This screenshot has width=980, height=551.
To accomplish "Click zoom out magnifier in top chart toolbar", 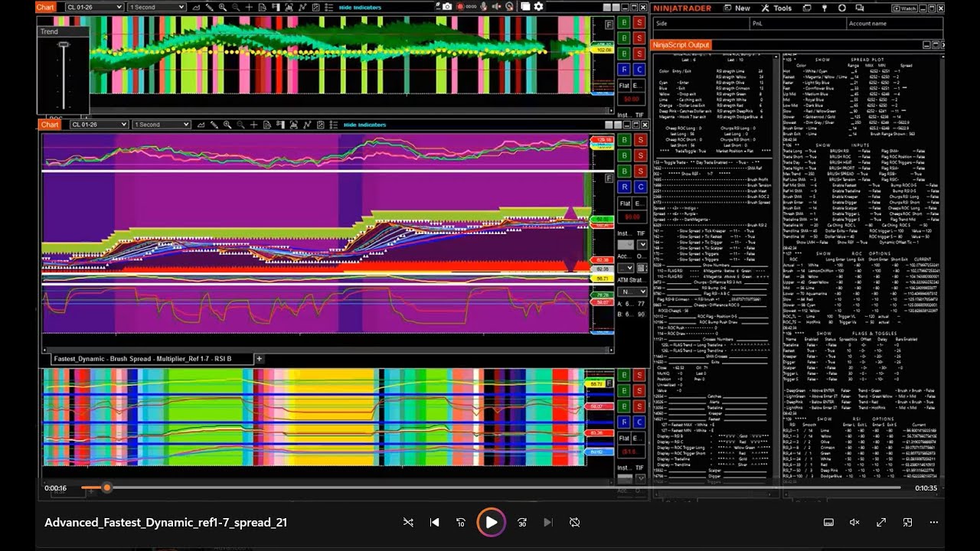I will pos(236,7).
